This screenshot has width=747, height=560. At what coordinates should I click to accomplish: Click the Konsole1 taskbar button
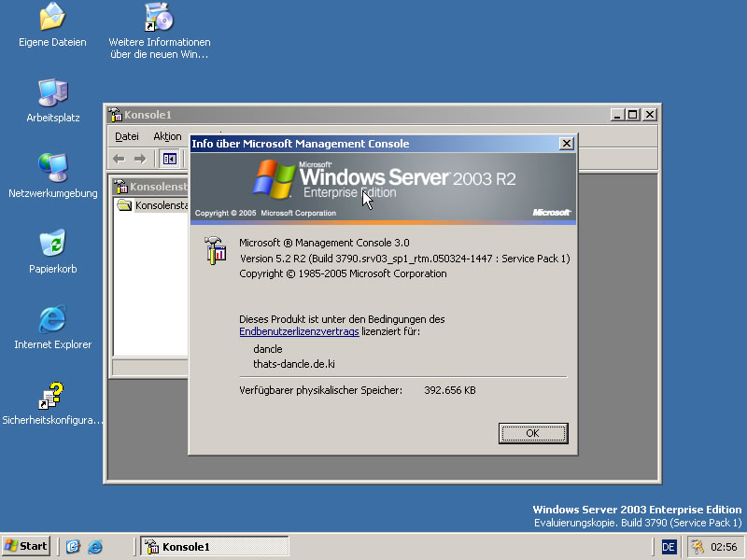pos(215,546)
